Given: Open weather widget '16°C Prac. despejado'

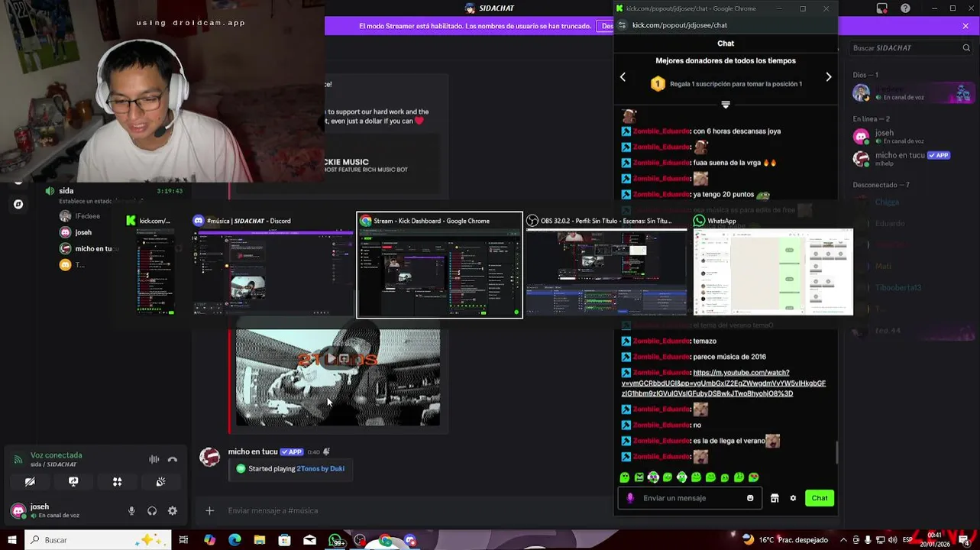Looking at the screenshot, I should coord(784,540).
